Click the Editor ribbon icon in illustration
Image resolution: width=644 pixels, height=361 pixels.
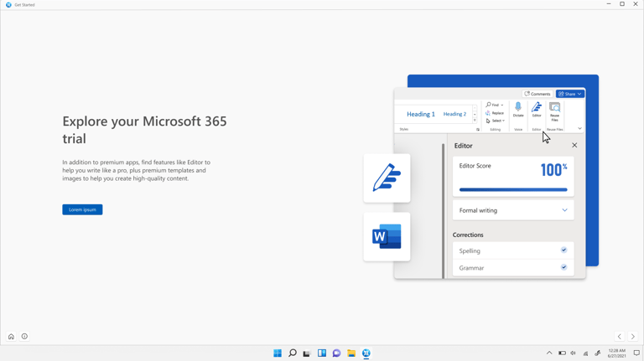(x=537, y=110)
